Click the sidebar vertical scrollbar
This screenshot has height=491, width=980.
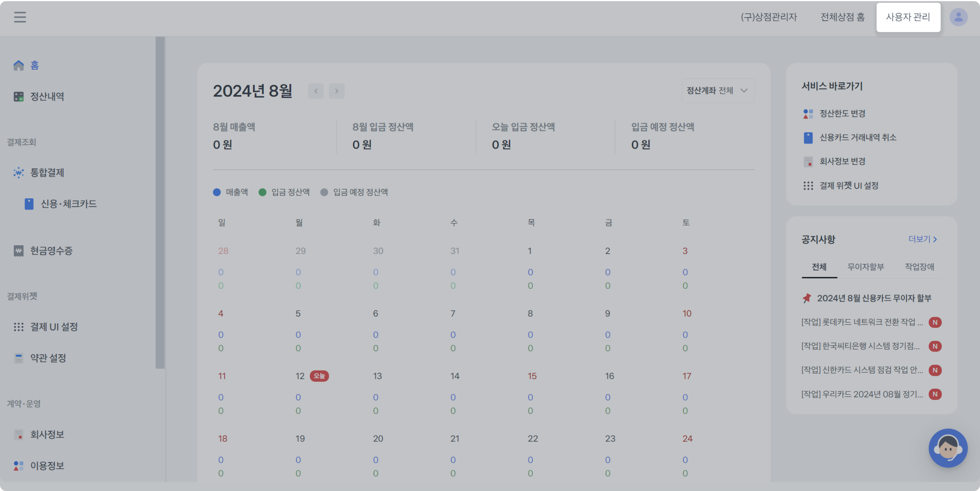pyautogui.click(x=160, y=202)
